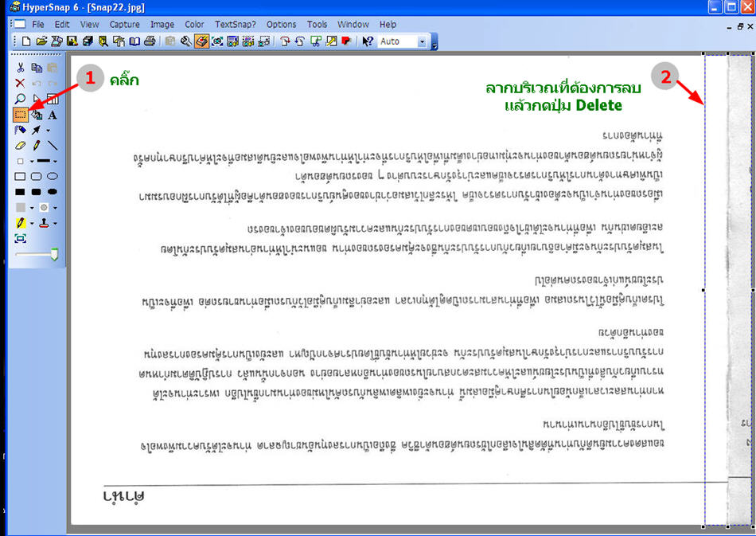Click the document system icon beside File

pos(19,24)
